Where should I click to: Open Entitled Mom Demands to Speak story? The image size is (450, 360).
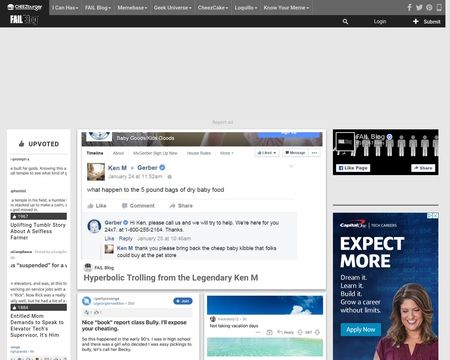tap(37, 325)
